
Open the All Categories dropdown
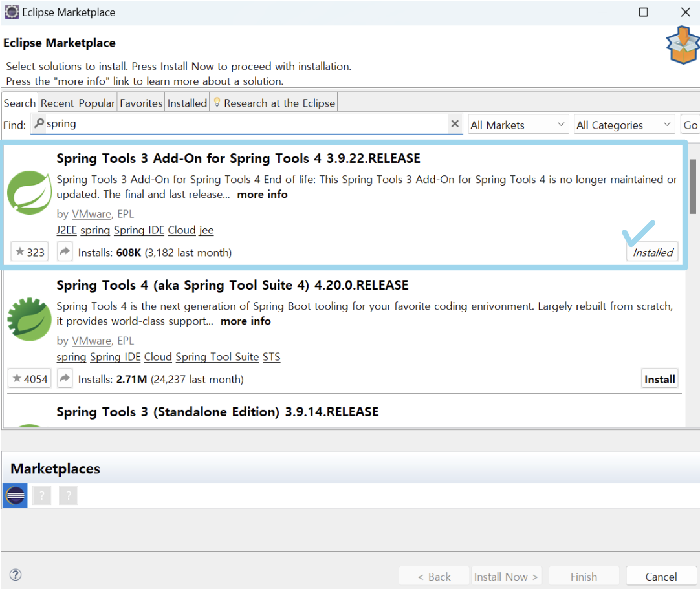click(x=624, y=125)
